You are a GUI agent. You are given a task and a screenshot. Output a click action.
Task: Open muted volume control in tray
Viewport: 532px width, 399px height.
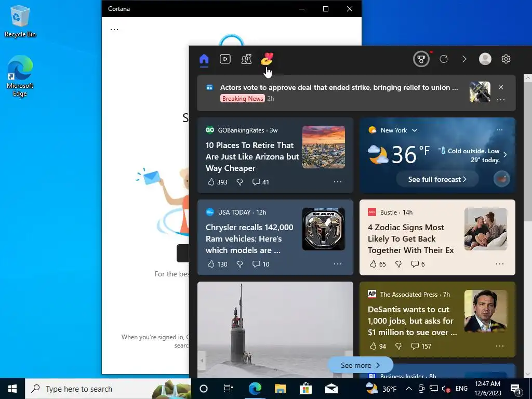446,389
